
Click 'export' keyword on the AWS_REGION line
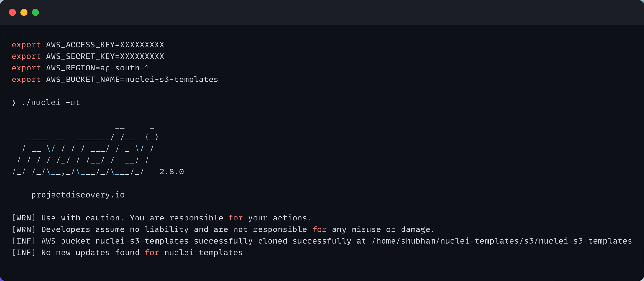(26, 68)
